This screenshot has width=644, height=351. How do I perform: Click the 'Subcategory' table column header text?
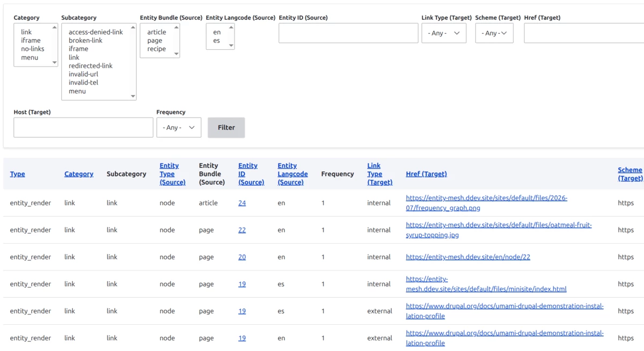126,174
